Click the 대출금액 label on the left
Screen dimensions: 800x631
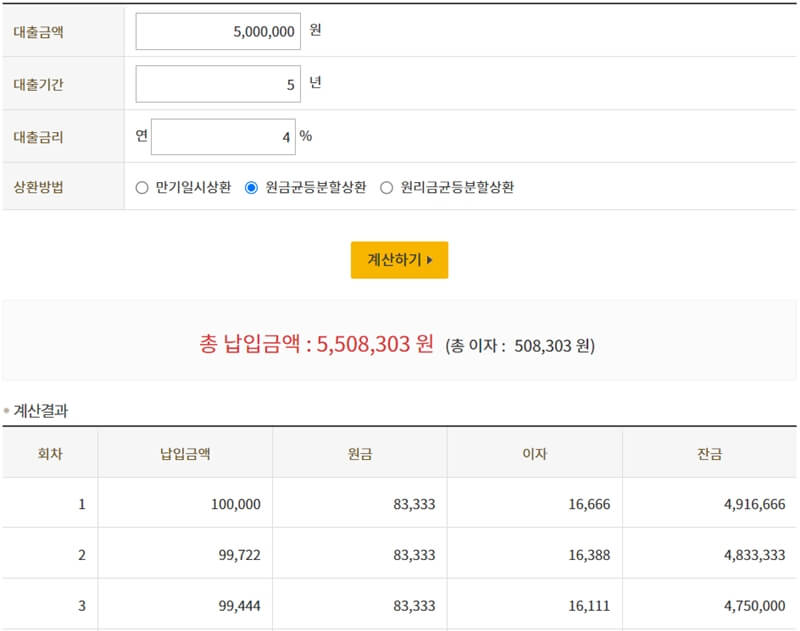(39, 30)
